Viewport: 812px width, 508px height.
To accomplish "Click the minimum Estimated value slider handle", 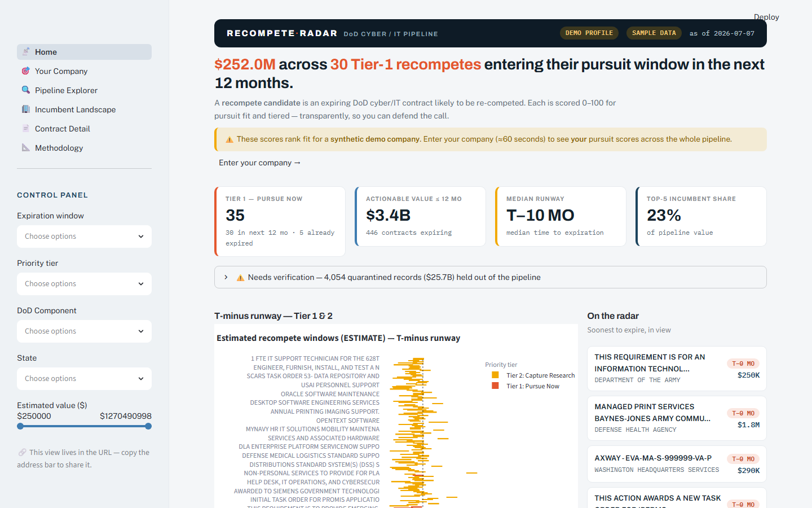I will (x=20, y=426).
